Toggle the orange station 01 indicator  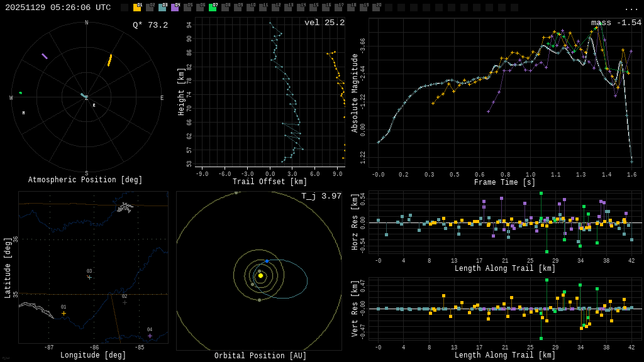pyautogui.click(x=137, y=8)
